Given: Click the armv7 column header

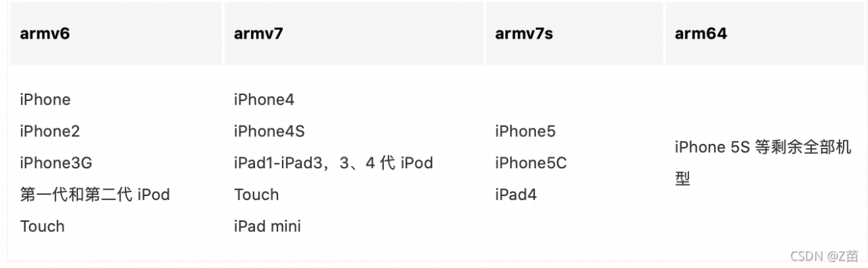Looking at the screenshot, I should pyautogui.click(x=258, y=35).
